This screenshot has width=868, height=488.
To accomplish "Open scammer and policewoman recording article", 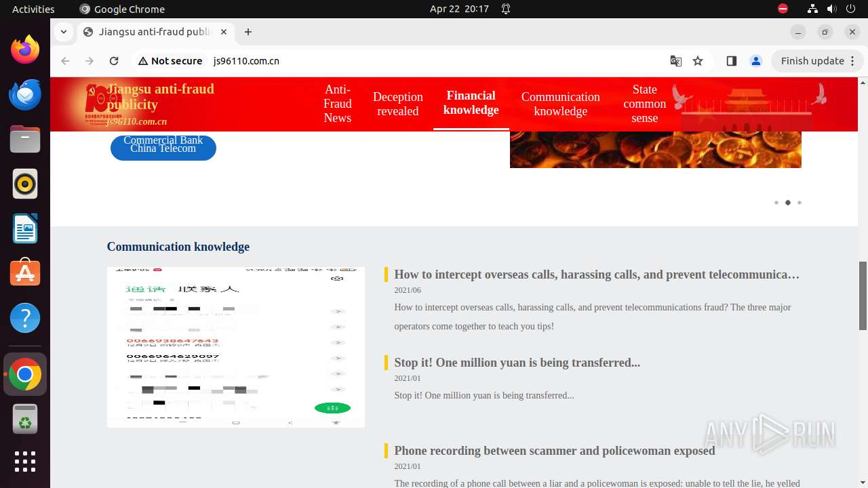I will [x=555, y=451].
